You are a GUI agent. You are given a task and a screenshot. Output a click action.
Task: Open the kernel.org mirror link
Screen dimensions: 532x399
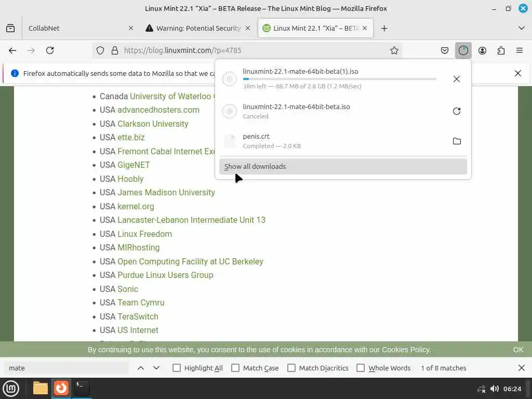(136, 206)
